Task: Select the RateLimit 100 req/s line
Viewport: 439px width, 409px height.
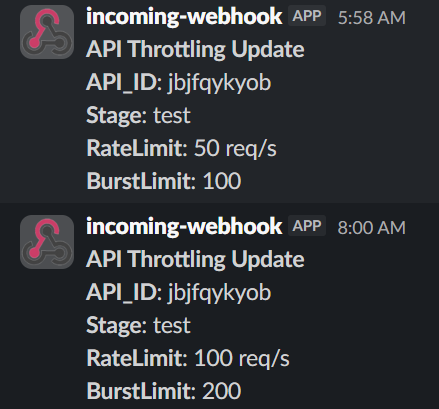Action: point(188,358)
